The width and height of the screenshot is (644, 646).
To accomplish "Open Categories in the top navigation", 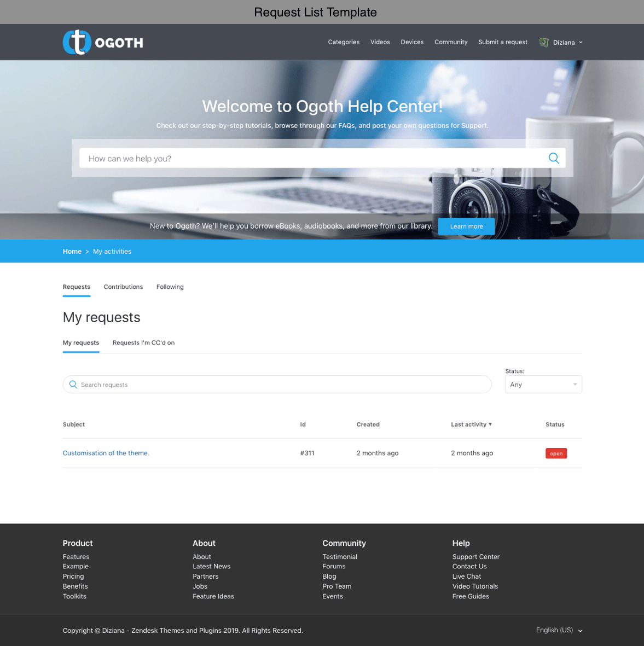I will pyautogui.click(x=344, y=42).
